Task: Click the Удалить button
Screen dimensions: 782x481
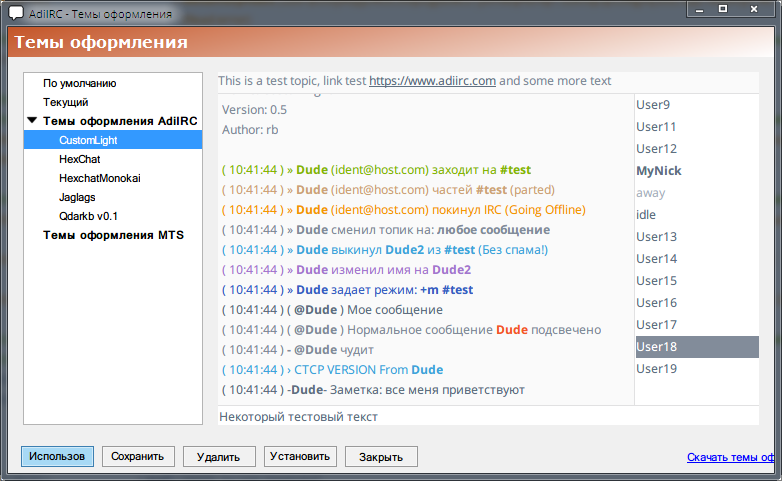Action: (x=219, y=457)
